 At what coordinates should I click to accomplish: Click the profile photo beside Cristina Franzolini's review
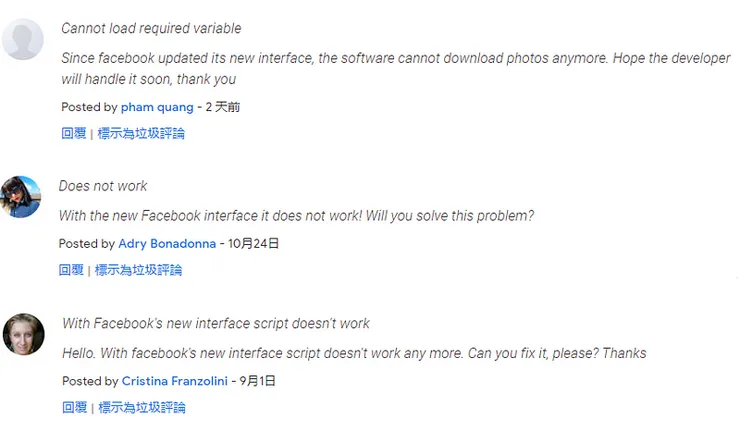click(24, 334)
